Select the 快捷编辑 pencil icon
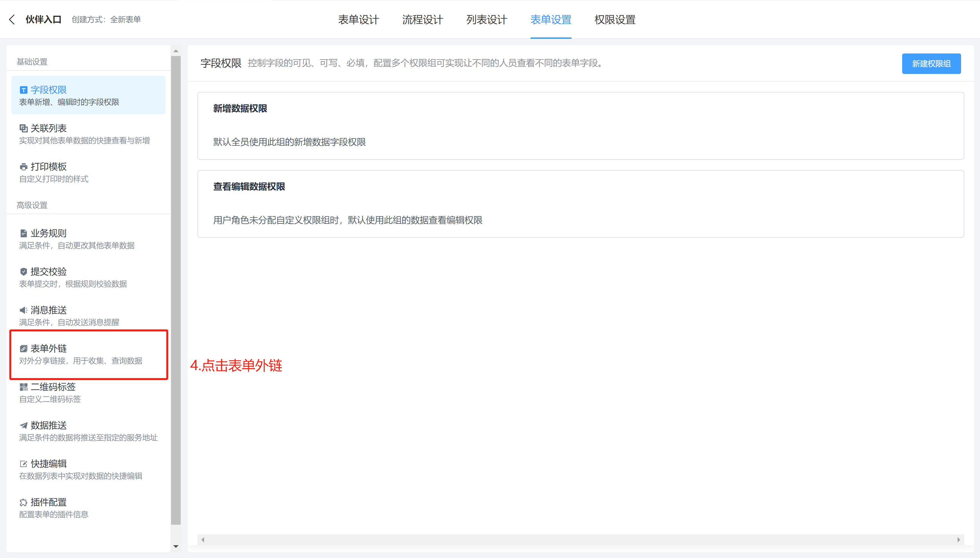Image resolution: width=980 pixels, height=558 pixels. click(x=23, y=464)
